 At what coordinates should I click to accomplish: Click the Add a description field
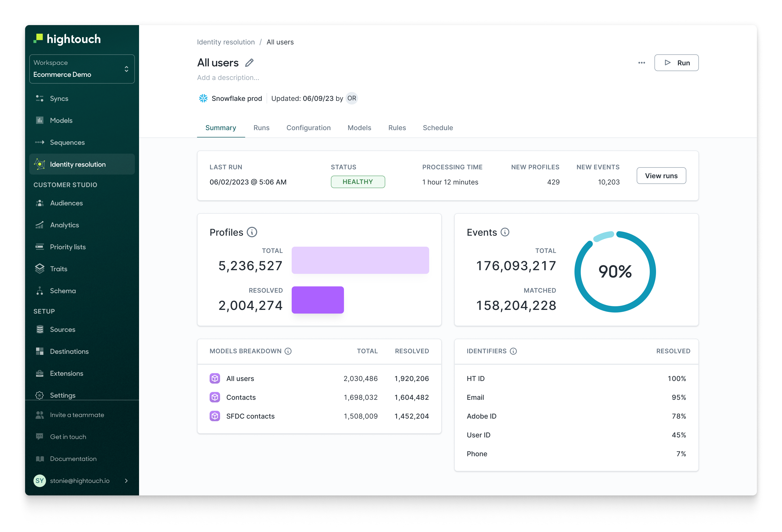228,78
